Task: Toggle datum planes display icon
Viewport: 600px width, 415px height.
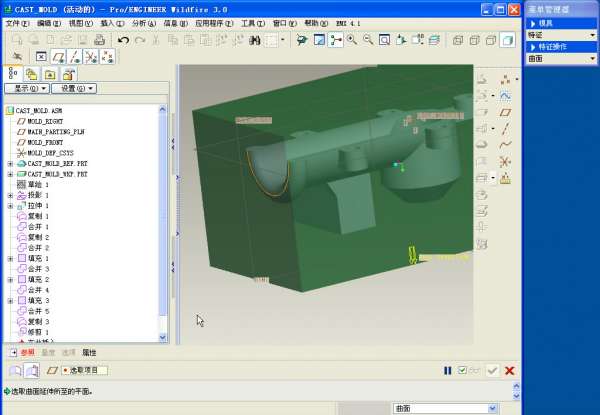Action: click(x=58, y=57)
